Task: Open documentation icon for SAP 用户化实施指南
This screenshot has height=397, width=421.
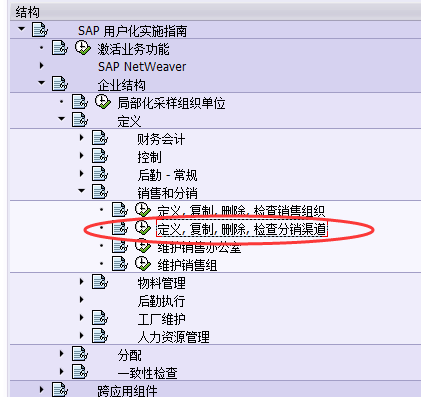Action: click(40, 30)
